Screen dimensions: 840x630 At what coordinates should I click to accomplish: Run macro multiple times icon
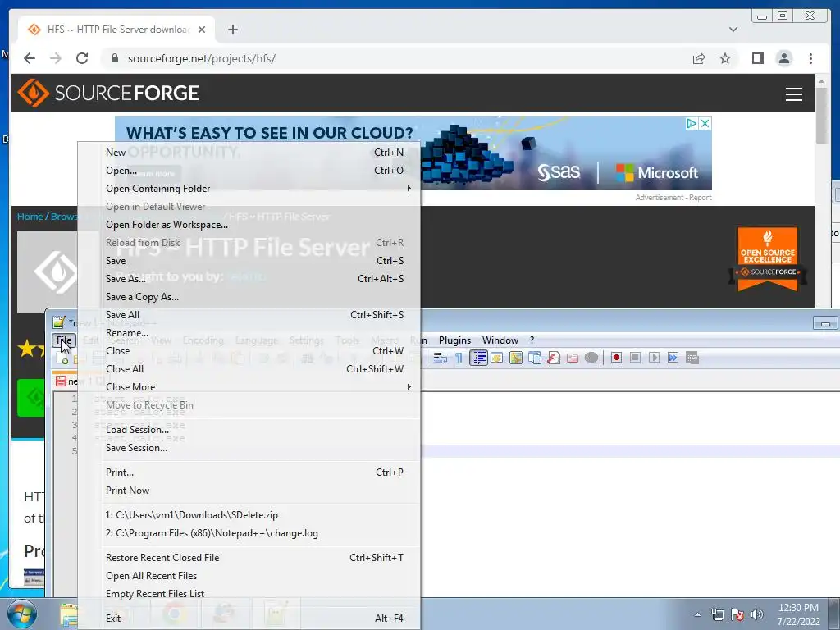(673, 358)
